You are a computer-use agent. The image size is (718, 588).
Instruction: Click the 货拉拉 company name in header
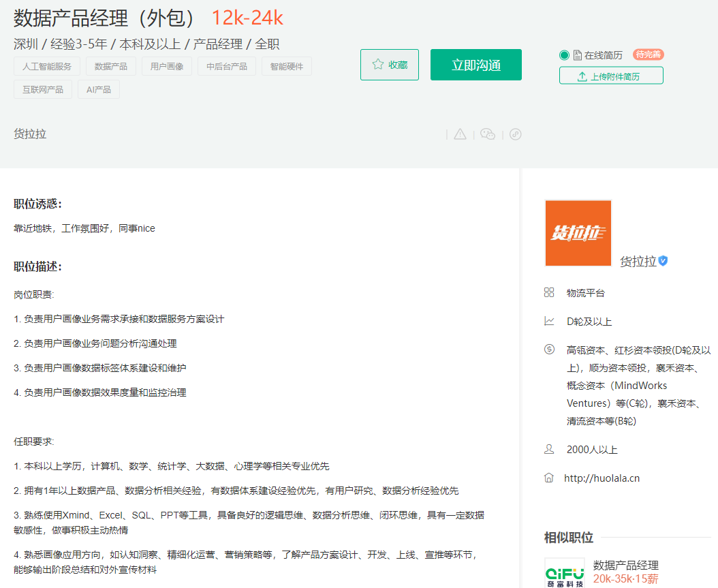click(30, 134)
